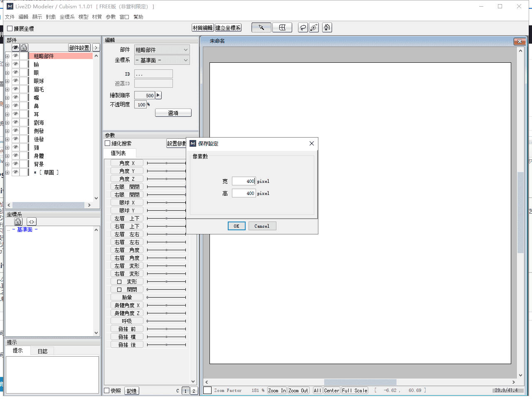Click the diamond expand icon in 坐標系 panel
The height and width of the screenshot is (399, 532).
pyautogui.click(x=32, y=222)
